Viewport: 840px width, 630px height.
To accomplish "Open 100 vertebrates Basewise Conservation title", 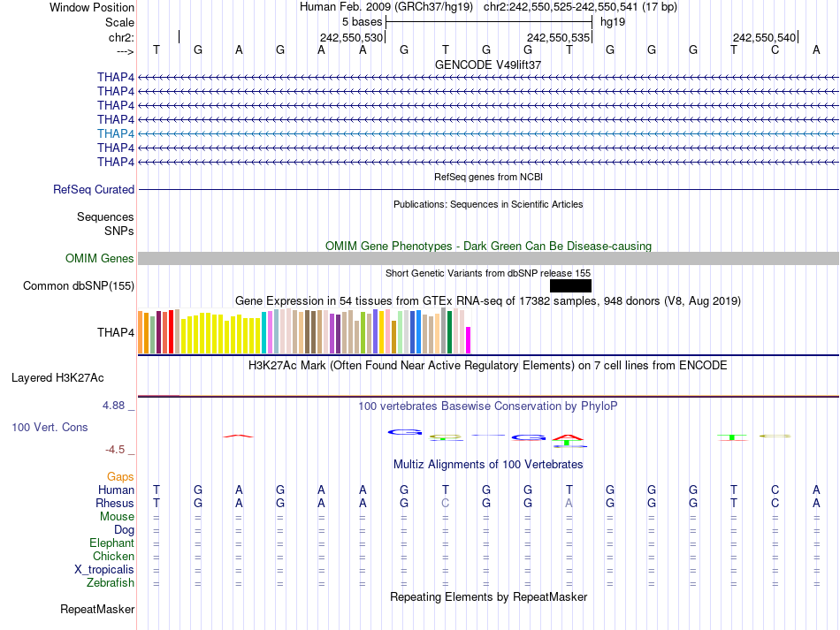I will coord(488,406).
